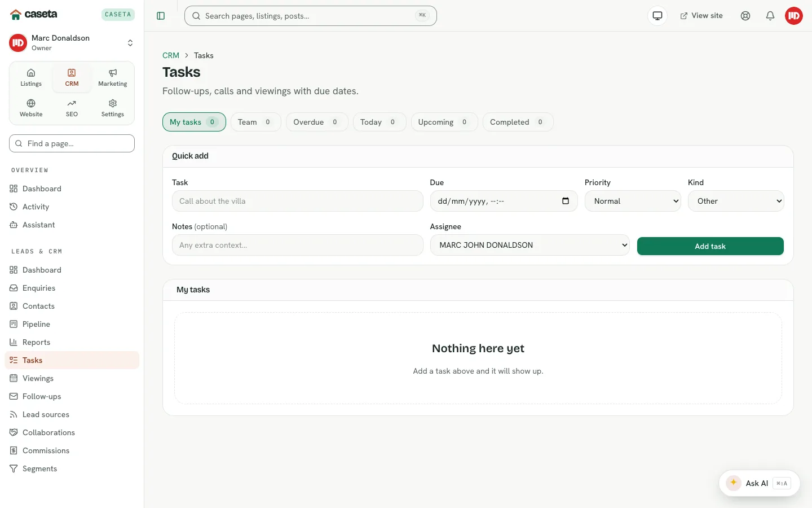Screen dimensions: 812x508
Task: Open the user avatar in top bar
Action: click(794, 16)
